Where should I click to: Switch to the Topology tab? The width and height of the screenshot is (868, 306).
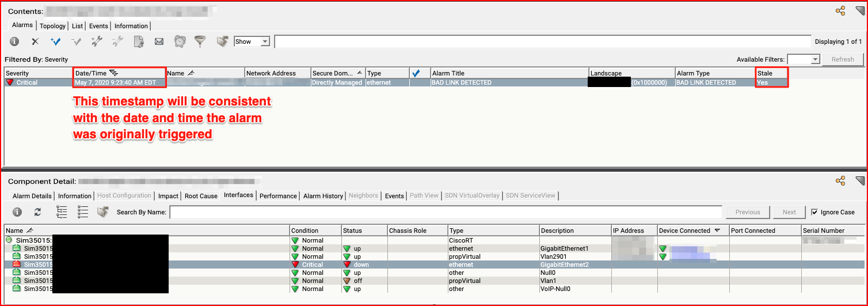tap(52, 26)
